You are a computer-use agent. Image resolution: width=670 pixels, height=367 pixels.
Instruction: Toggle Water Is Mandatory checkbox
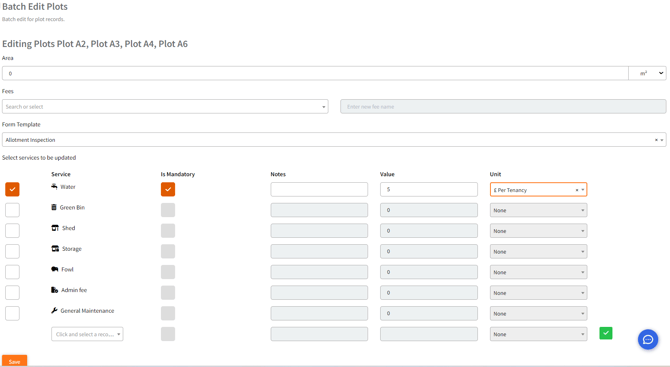168,189
